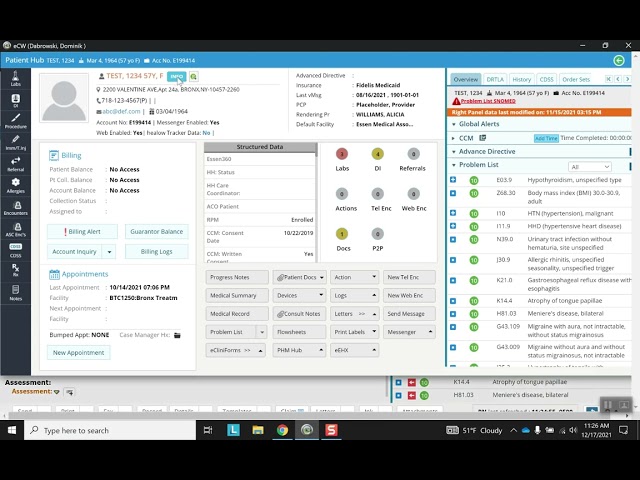This screenshot has width=640, height=480.
Task: Click the Docs count circle
Action: pyautogui.click(x=342, y=234)
